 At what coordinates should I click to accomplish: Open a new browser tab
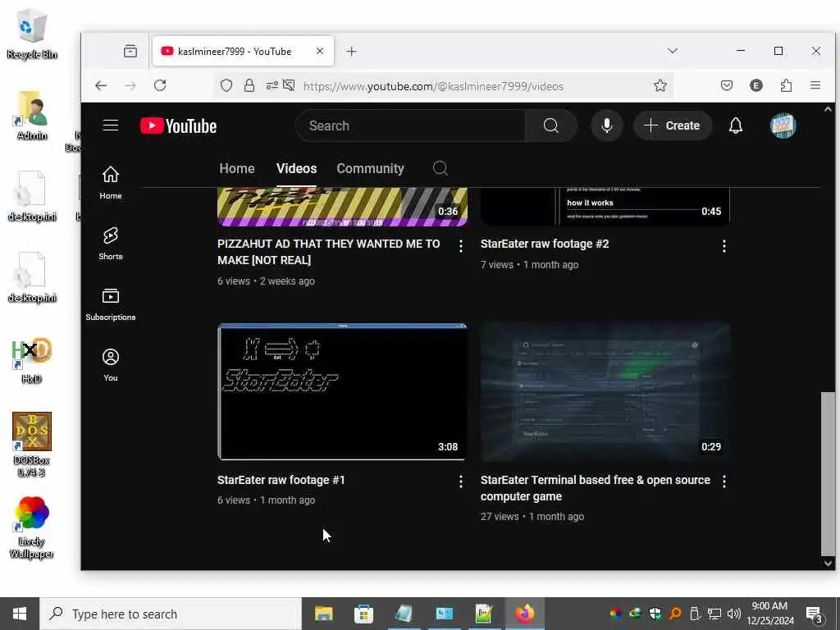point(351,52)
